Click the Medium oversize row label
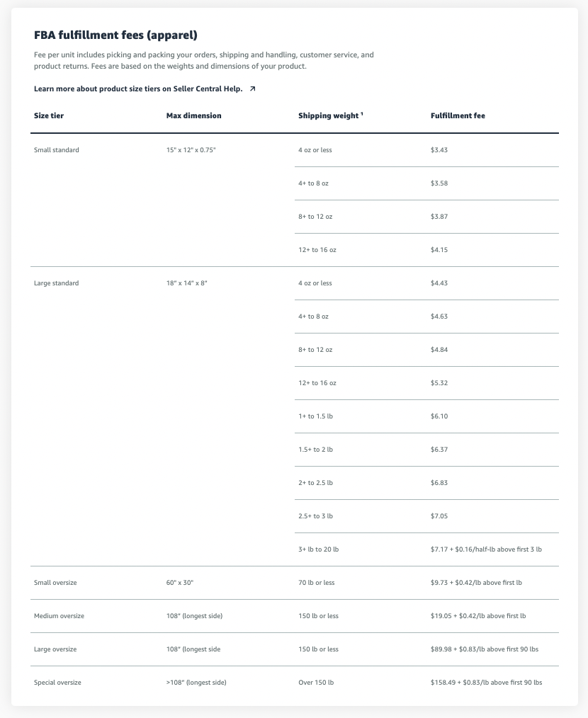This screenshot has height=718, width=588. [59, 616]
